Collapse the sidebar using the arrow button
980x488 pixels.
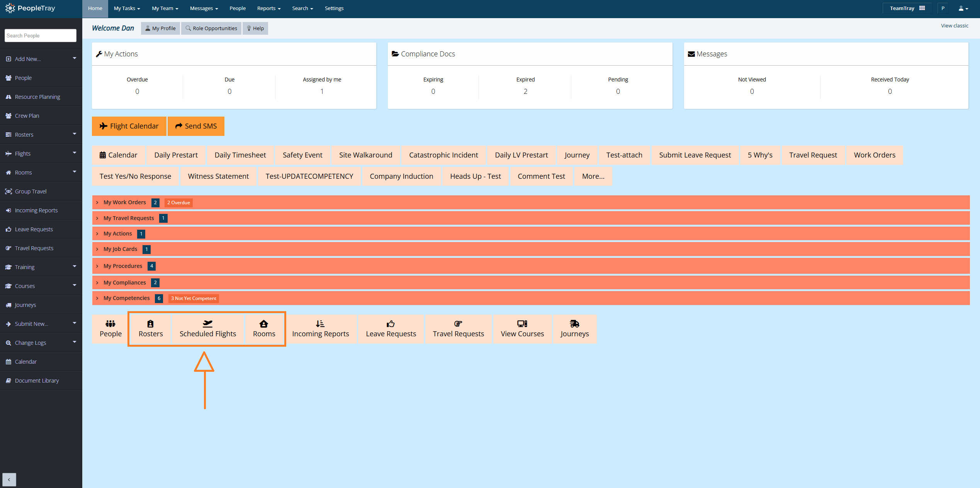pyautogui.click(x=9, y=480)
